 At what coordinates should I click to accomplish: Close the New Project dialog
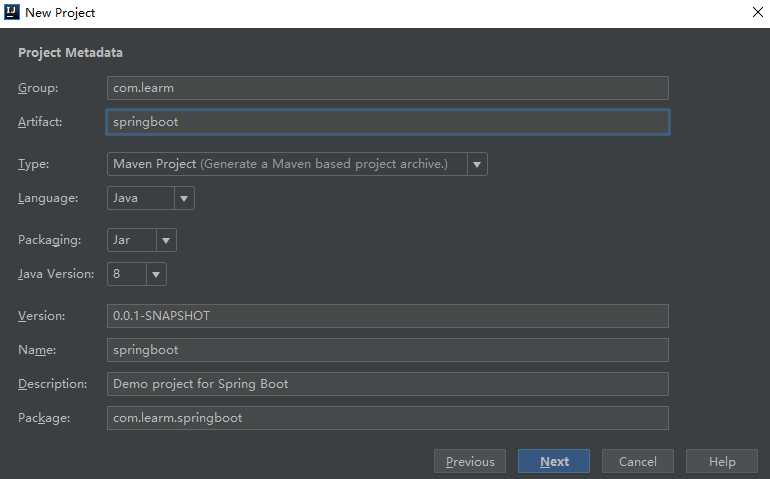tap(756, 13)
